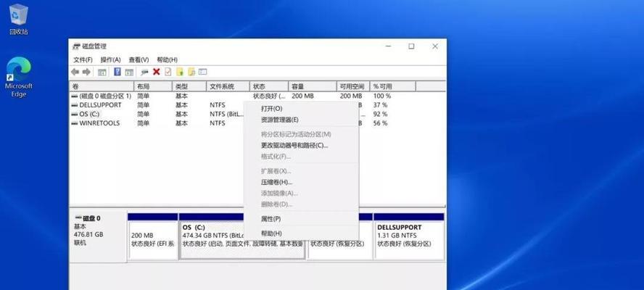
Task: Click the 200 MB capacity cell
Action: 302,96
